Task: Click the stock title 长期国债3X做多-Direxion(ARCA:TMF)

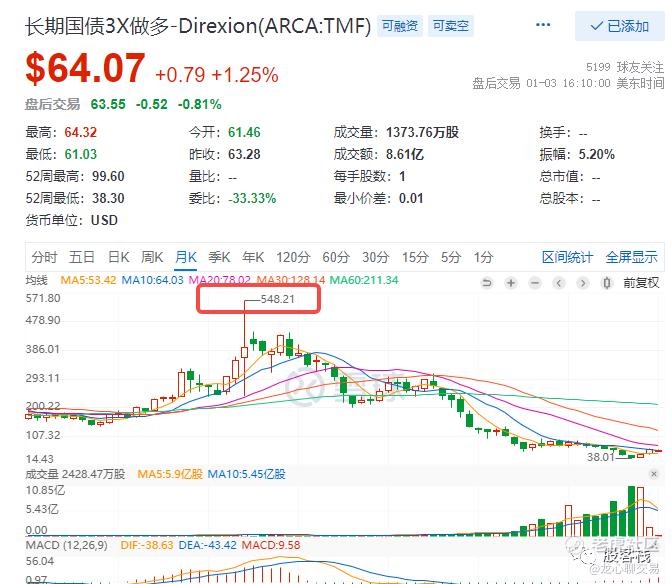Action: coord(198,26)
